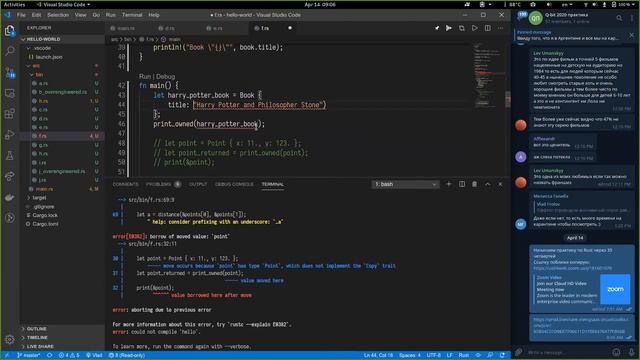640x360 pixels.
Task: Add a new terminal with plus icon
Action: pyautogui.click(x=449, y=184)
